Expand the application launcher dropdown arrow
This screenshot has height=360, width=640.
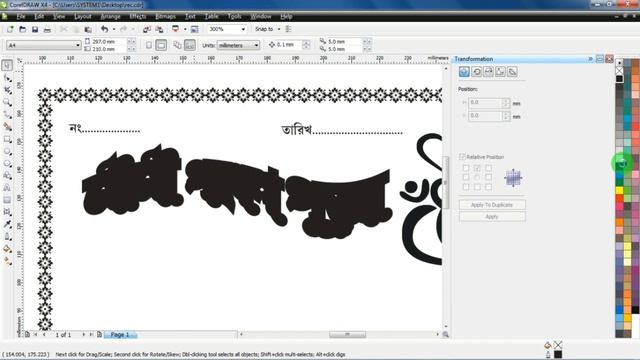185,29
